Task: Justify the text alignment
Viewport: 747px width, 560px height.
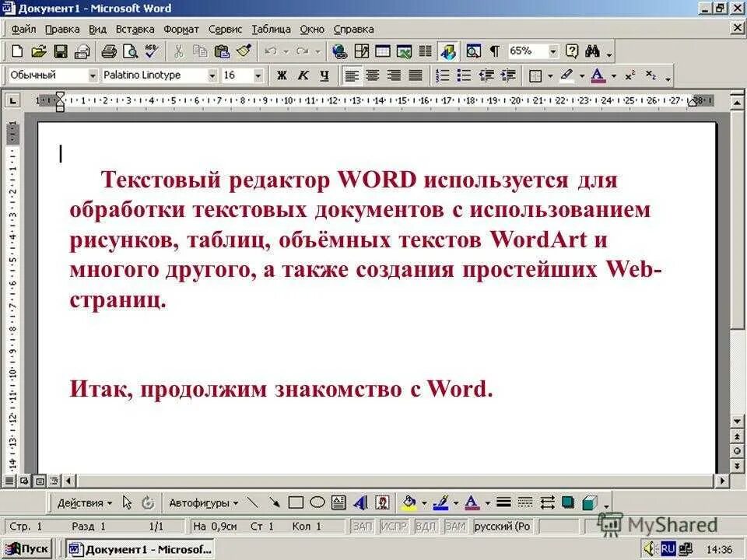Action: click(416, 75)
